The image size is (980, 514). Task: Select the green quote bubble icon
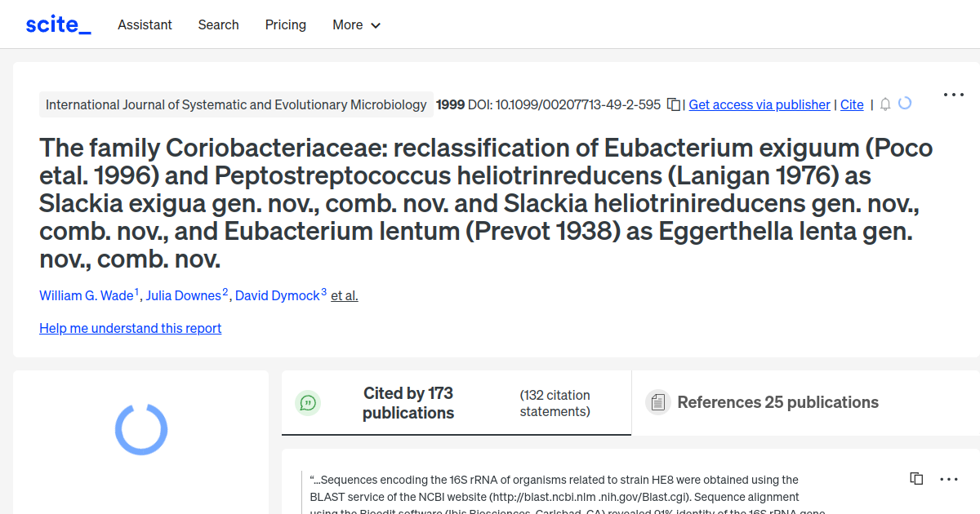pos(308,402)
